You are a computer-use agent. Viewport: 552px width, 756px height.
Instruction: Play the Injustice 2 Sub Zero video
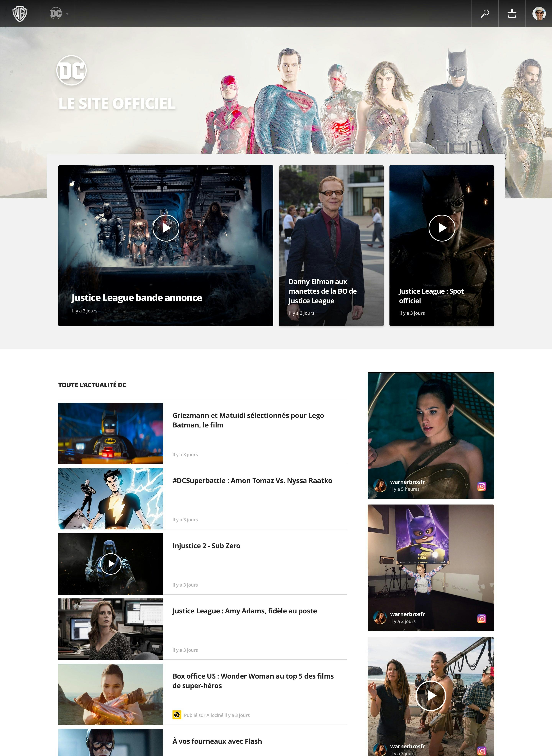point(111,564)
